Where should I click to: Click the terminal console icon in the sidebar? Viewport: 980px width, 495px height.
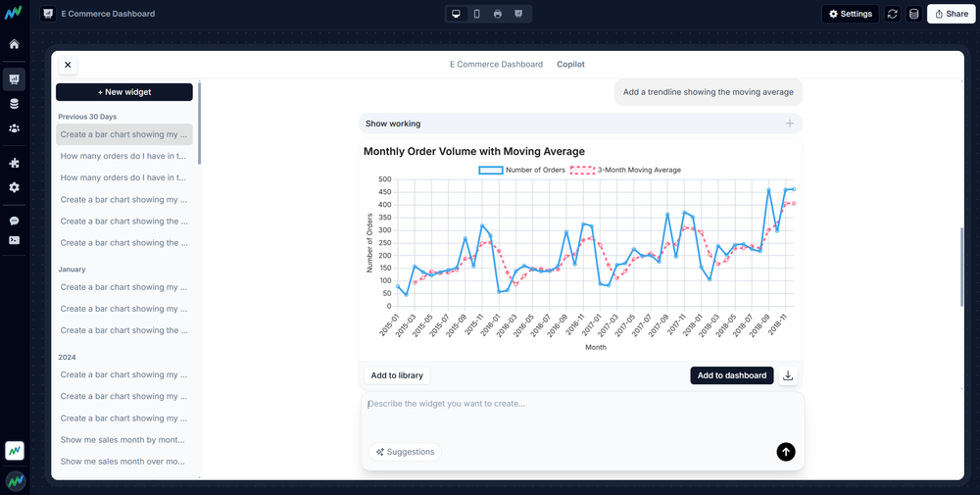[x=14, y=240]
